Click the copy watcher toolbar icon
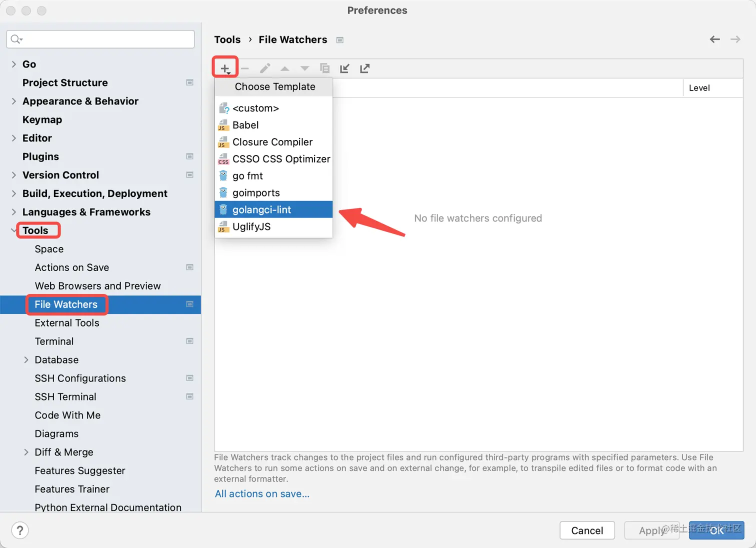This screenshot has width=756, height=548. coord(325,68)
